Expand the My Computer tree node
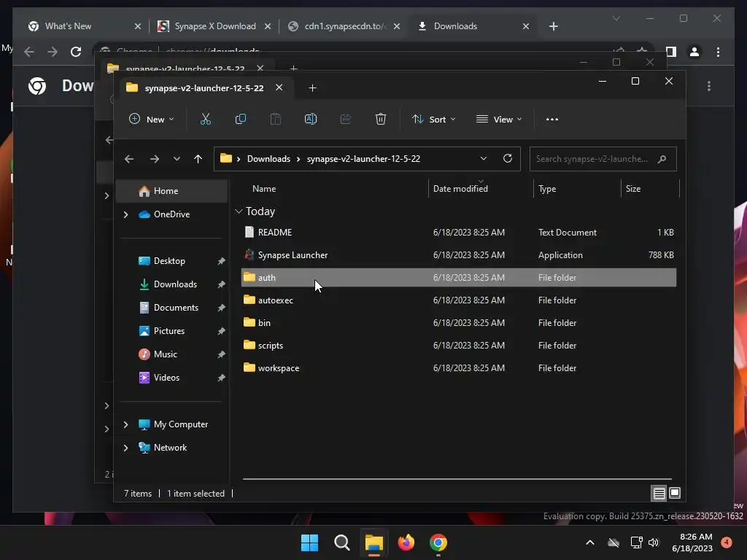The width and height of the screenshot is (747, 560). (x=125, y=424)
